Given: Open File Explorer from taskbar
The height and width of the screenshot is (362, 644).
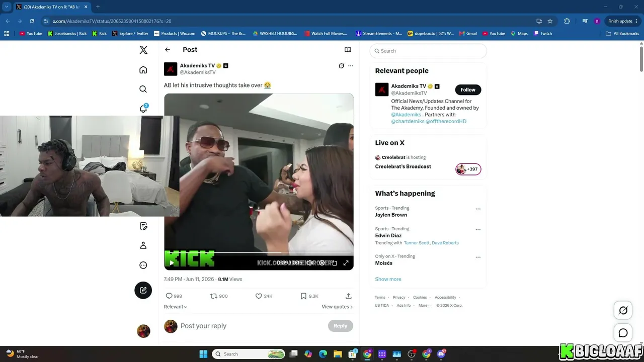Looking at the screenshot, I should tap(337, 354).
